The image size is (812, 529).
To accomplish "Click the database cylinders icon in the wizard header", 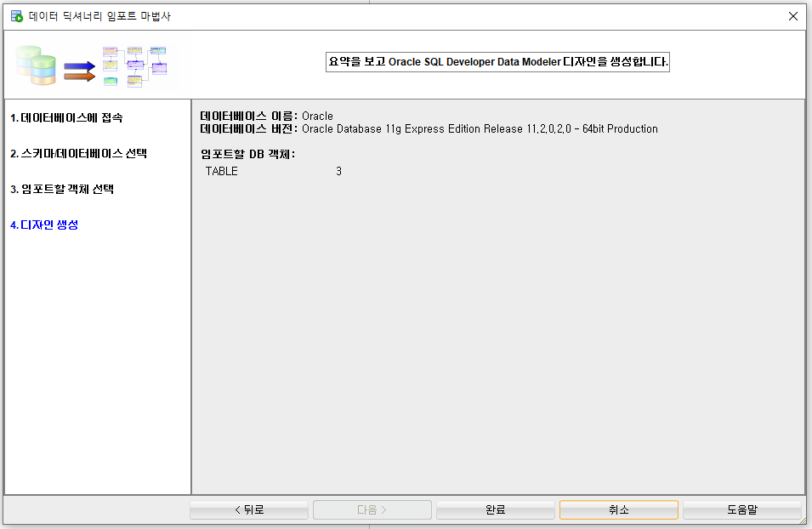I will pyautogui.click(x=36, y=64).
